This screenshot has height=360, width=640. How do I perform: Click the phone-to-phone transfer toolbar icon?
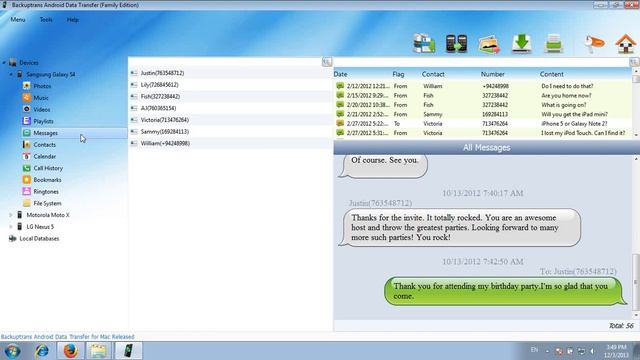(456, 44)
